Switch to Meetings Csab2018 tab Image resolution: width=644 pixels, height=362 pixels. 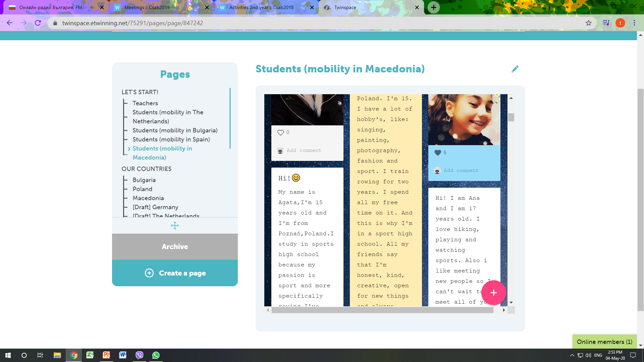147,7
